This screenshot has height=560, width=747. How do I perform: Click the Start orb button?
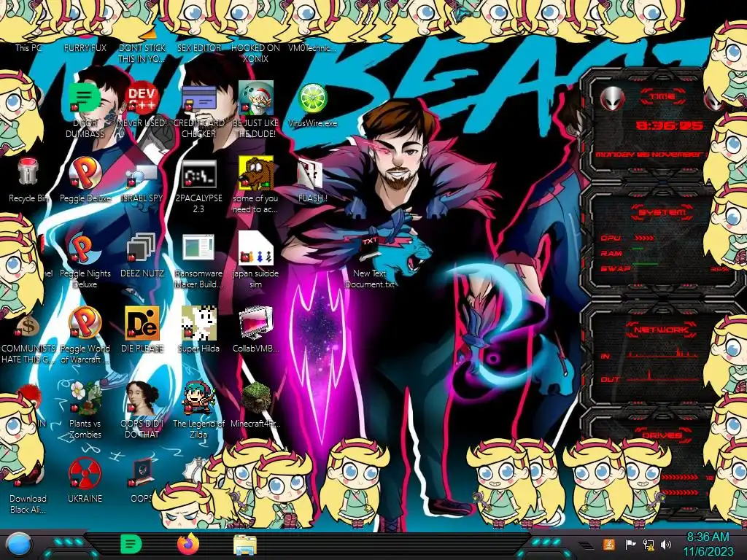(18, 545)
